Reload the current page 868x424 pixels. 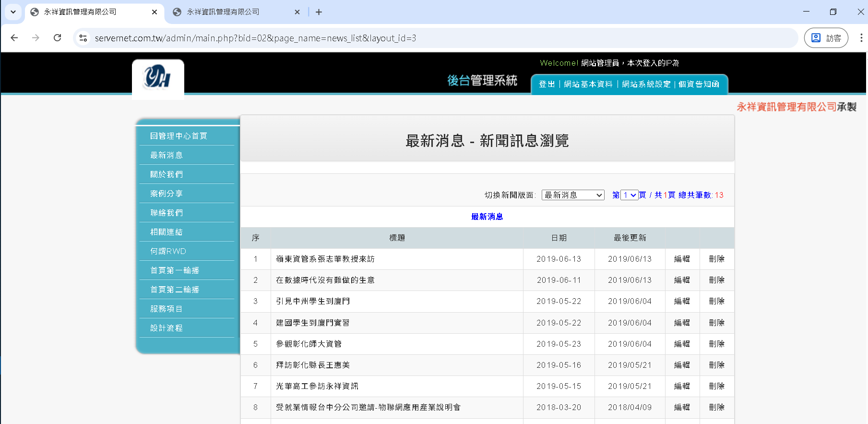click(x=57, y=38)
